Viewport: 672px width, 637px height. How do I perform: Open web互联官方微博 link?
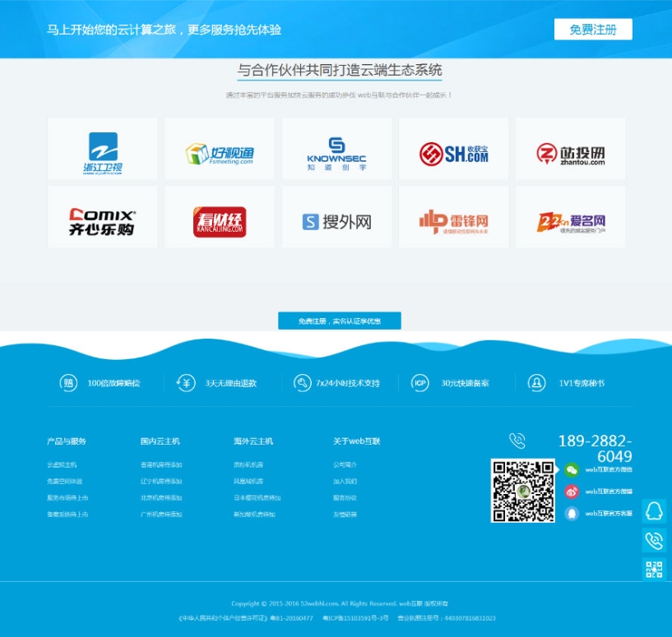click(609, 492)
